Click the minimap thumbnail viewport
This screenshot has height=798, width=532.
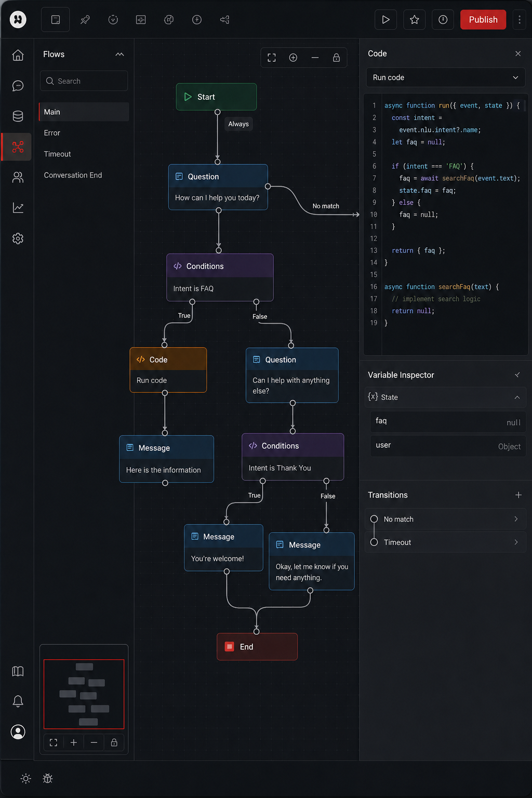click(x=84, y=694)
